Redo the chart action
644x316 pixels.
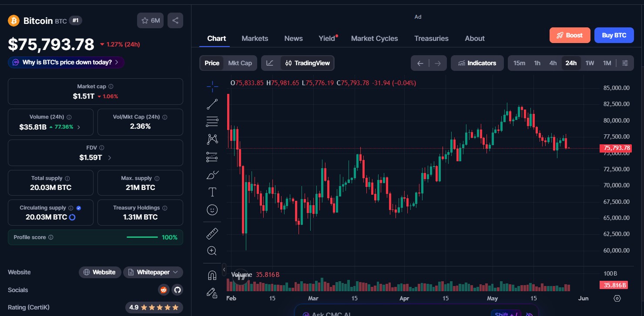(x=438, y=63)
